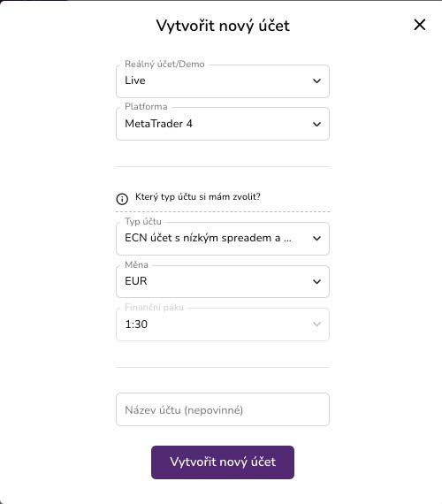The width and height of the screenshot is (442, 504).
Task: Open the Měna dropdown showing EUR
Action: click(x=223, y=281)
